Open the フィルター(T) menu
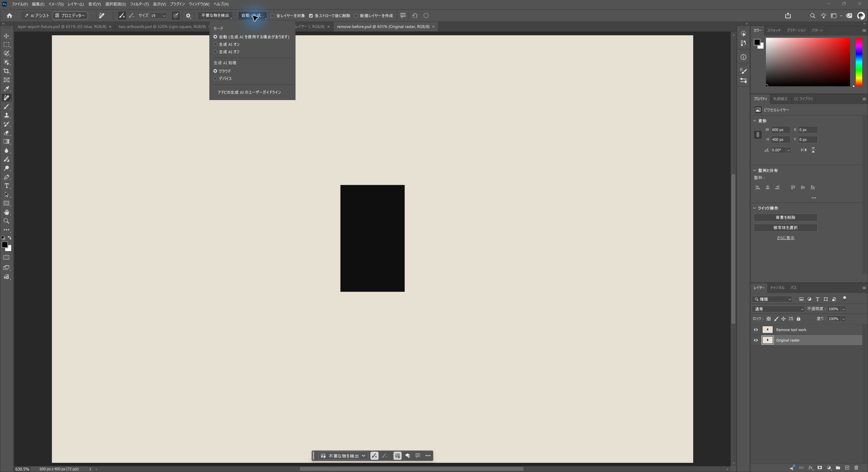The height and width of the screenshot is (472, 868). pyautogui.click(x=139, y=4)
